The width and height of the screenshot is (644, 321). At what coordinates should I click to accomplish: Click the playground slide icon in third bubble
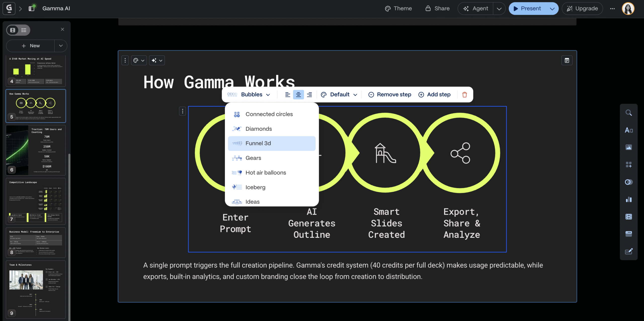(385, 153)
